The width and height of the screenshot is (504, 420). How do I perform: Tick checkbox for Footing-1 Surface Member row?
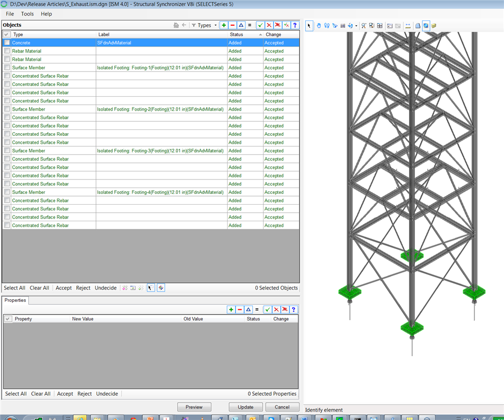[x=7, y=68]
